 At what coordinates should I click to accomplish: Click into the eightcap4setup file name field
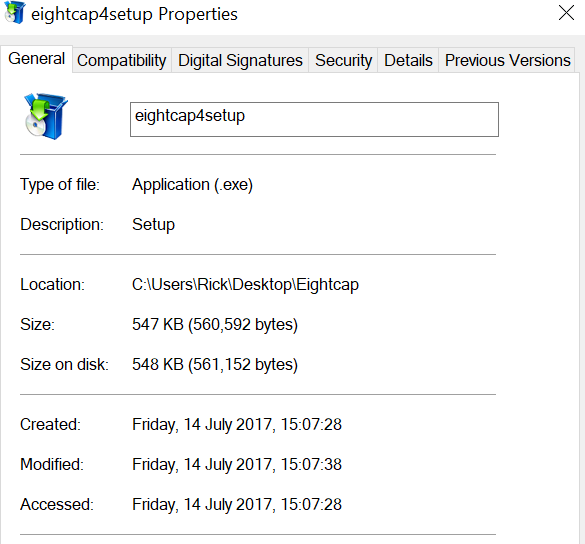click(x=314, y=119)
